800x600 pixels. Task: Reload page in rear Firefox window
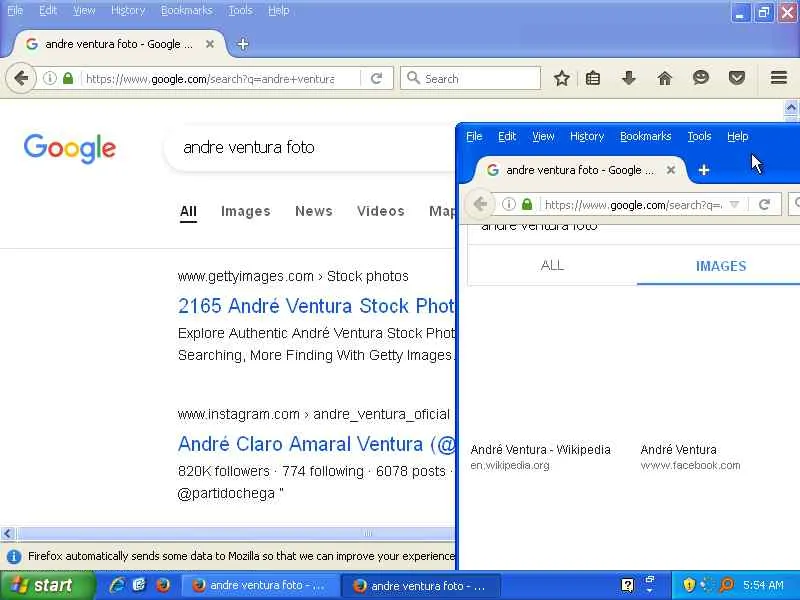point(377,79)
